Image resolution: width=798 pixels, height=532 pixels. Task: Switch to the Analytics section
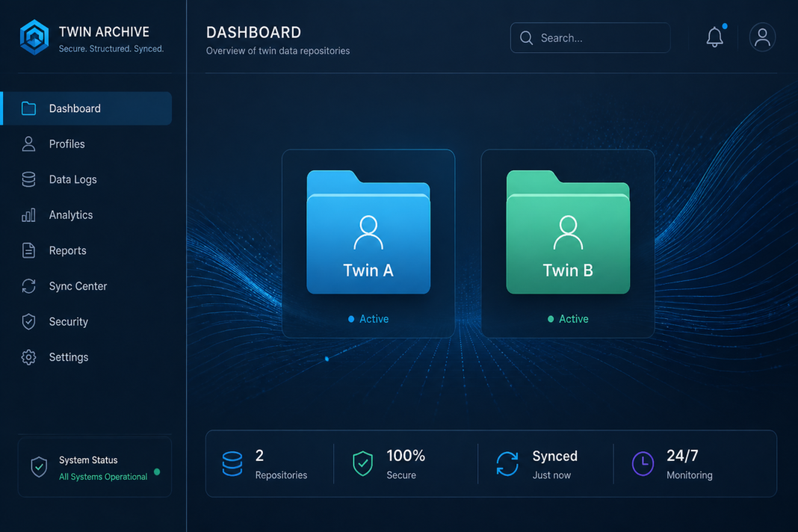pyautogui.click(x=87, y=215)
